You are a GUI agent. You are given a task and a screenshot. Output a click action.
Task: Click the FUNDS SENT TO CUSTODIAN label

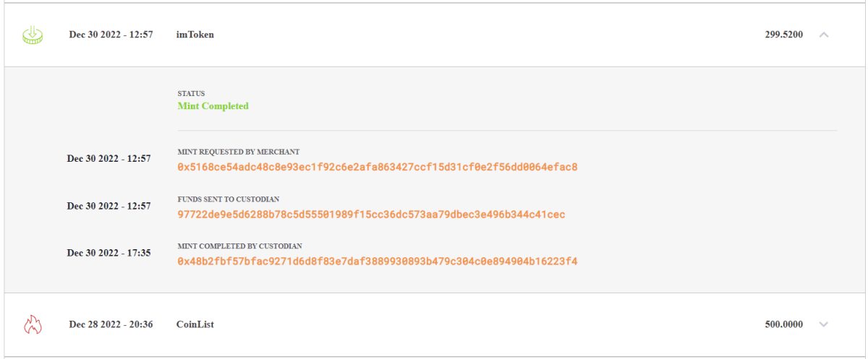[229, 199]
